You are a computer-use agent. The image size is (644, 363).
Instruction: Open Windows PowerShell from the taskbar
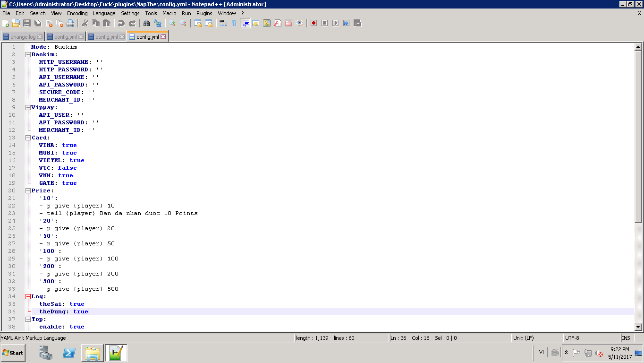click(69, 353)
